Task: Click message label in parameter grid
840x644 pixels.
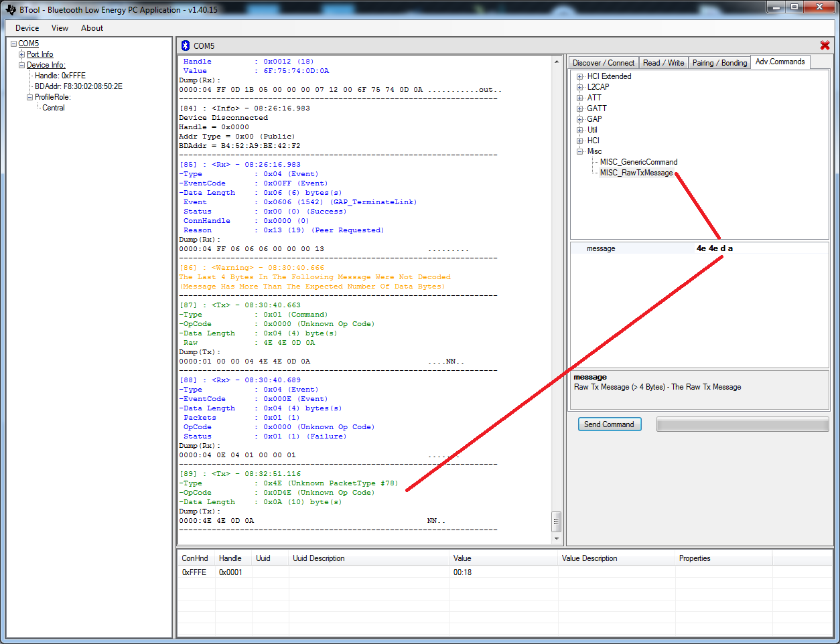Action: point(601,248)
